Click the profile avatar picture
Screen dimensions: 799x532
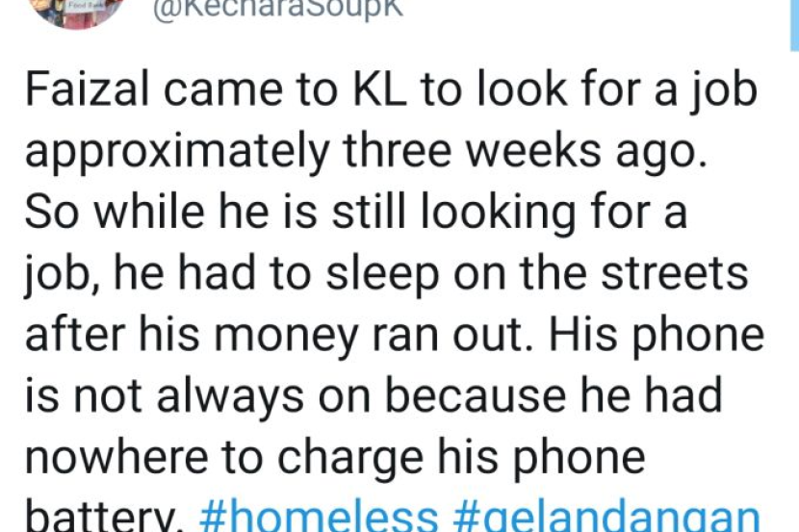(x=84, y=10)
